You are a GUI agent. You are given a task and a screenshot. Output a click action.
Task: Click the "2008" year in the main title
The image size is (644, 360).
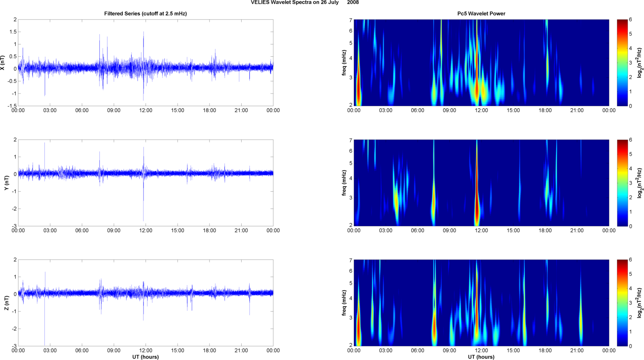[353, 3]
